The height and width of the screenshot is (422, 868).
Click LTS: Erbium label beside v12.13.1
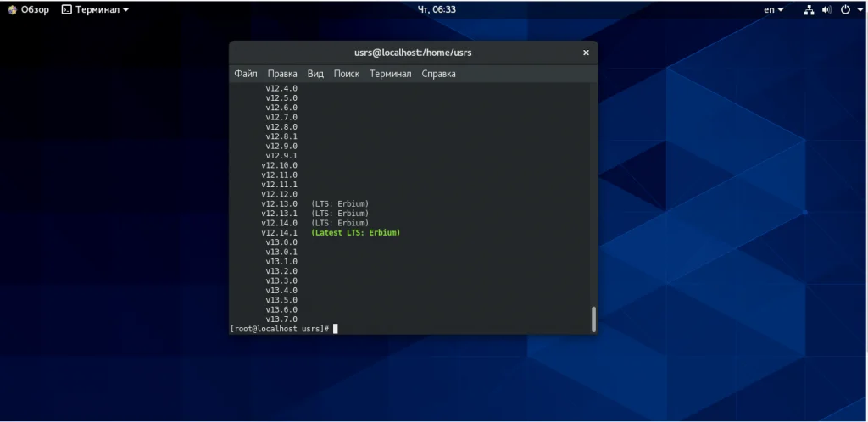[x=340, y=214]
